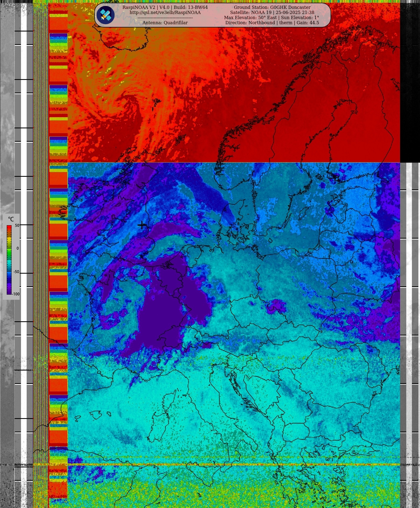The image size is (420, 508).
Task: Click the 'Max Elevation: 50° East' line
Action: click(x=272, y=18)
